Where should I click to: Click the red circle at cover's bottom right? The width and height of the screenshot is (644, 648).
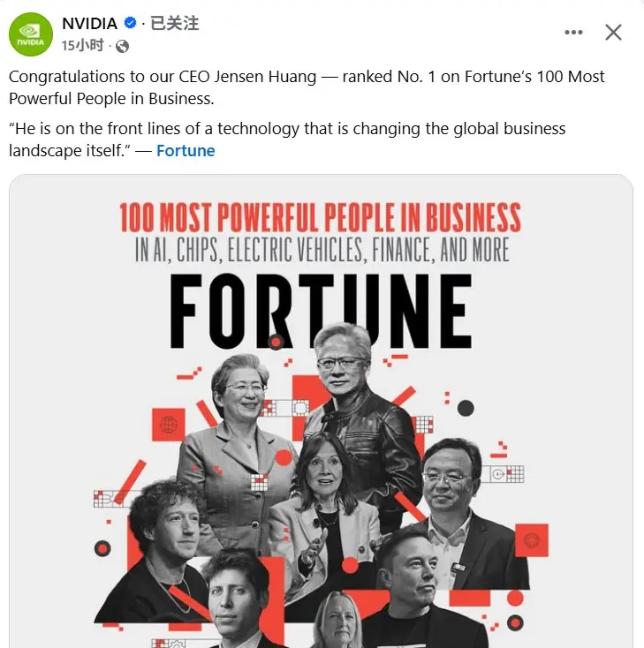(515, 598)
